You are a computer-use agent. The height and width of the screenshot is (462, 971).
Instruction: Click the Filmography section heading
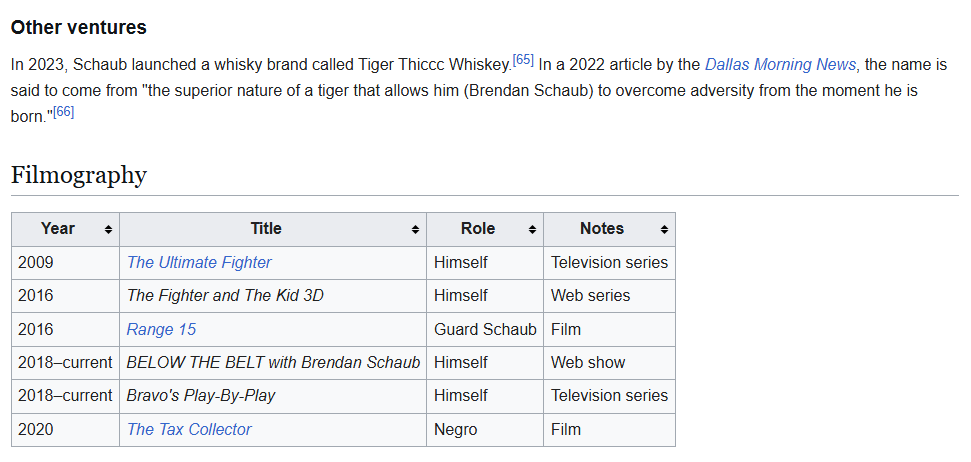pos(79,175)
